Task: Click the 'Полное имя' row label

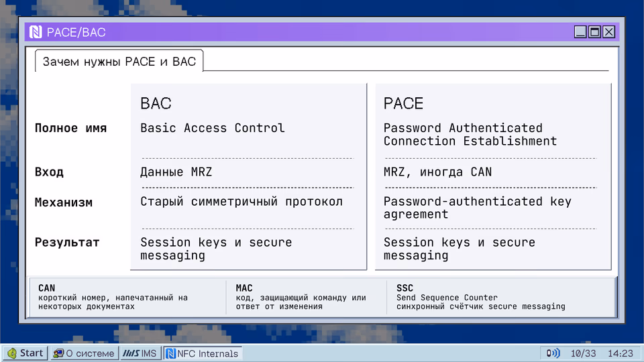Action: (x=70, y=128)
